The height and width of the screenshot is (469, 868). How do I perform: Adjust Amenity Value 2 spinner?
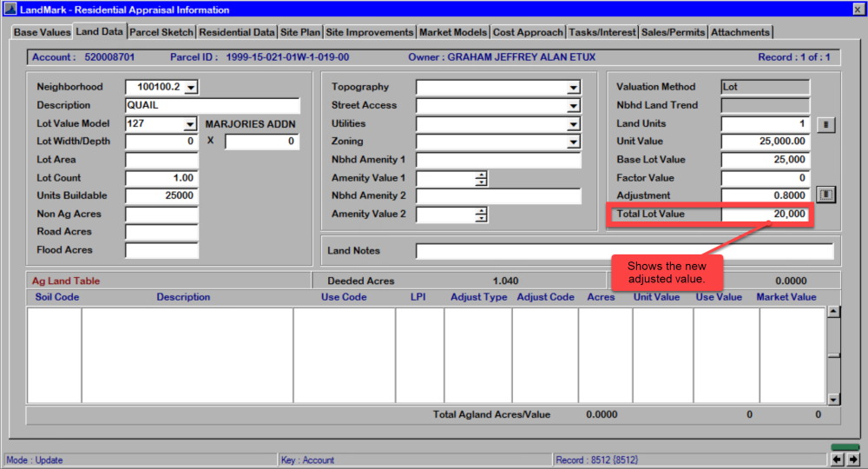tap(481, 215)
